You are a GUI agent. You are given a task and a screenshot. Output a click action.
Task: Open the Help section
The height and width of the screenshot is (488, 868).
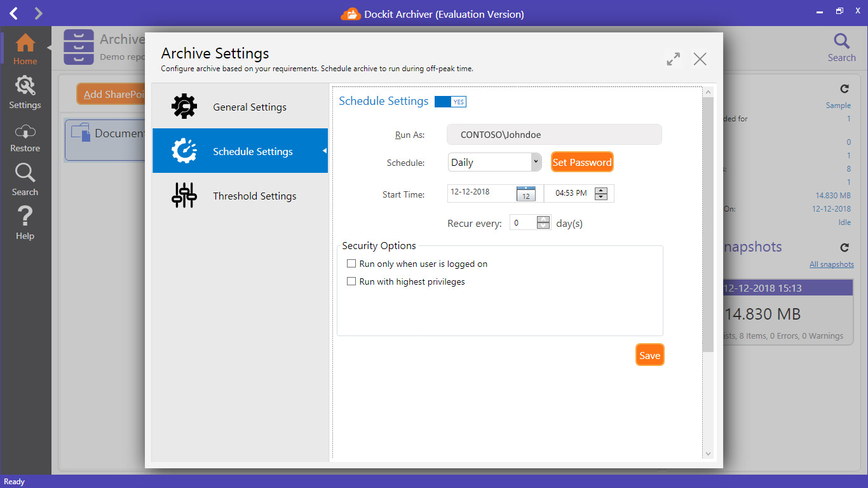tap(25, 222)
